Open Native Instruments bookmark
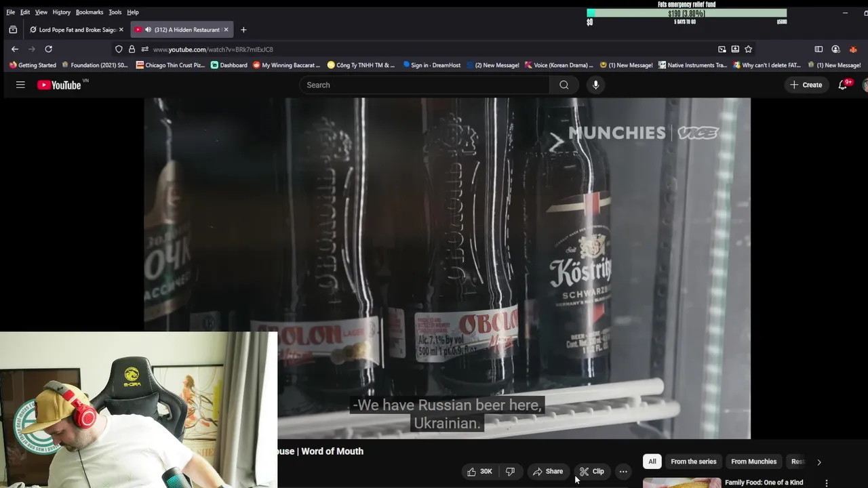868x488 pixels. point(692,65)
